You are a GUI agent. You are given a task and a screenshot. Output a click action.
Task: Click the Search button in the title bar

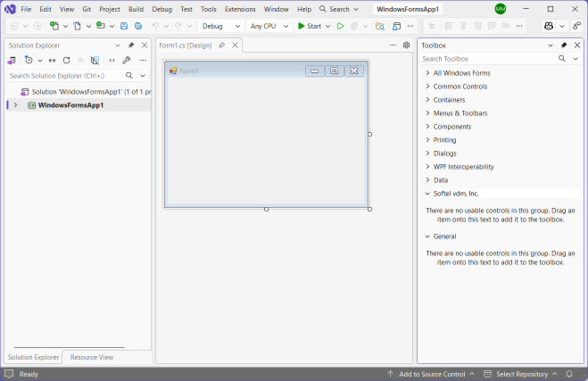[339, 9]
